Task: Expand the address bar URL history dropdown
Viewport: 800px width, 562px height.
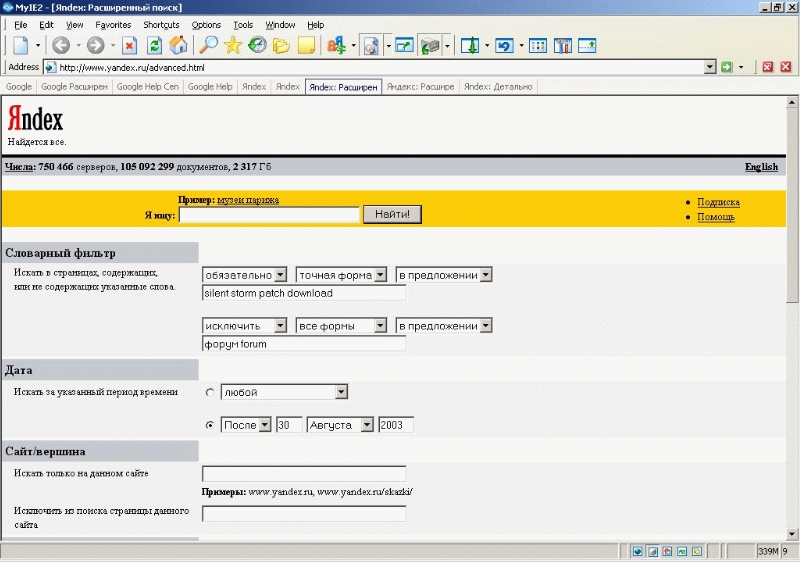Action: (710, 67)
